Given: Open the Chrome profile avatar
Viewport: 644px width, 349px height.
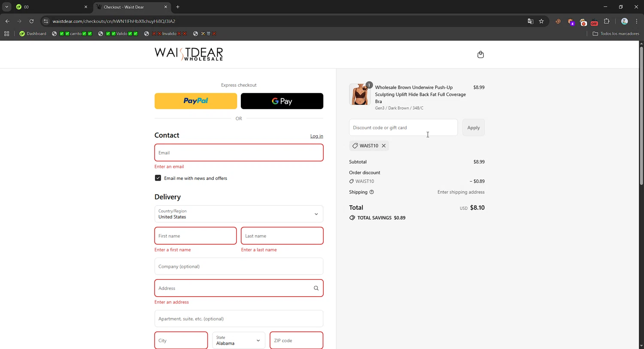Looking at the screenshot, I should tap(625, 21).
